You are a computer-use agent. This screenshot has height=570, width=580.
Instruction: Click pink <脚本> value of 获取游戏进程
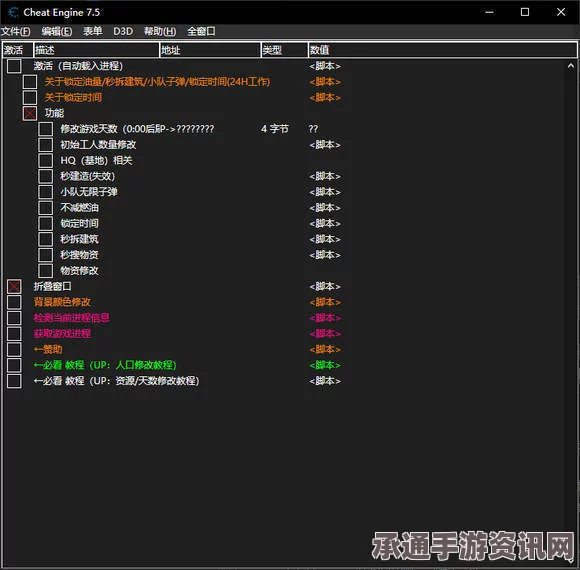tap(325, 334)
